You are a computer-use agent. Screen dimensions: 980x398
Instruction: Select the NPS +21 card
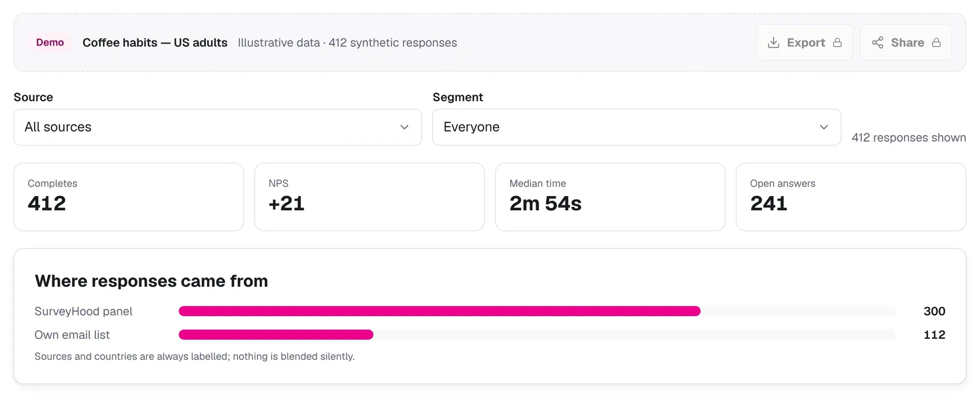pyautogui.click(x=369, y=197)
